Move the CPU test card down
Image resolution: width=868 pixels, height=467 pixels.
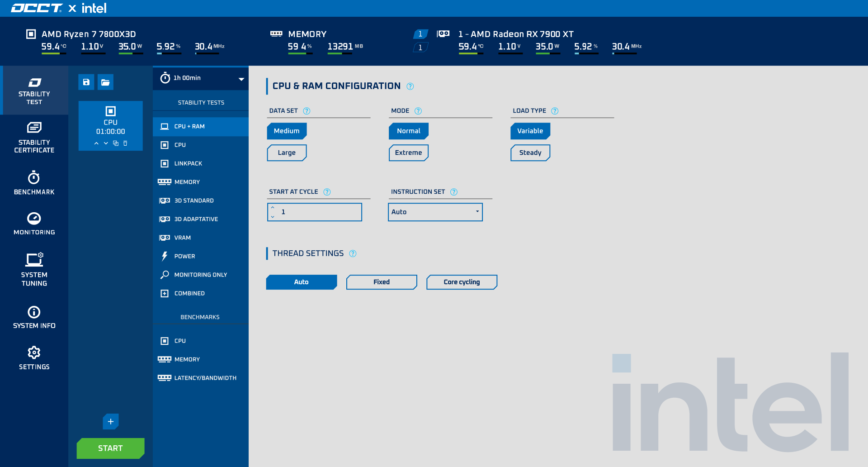coord(106,143)
